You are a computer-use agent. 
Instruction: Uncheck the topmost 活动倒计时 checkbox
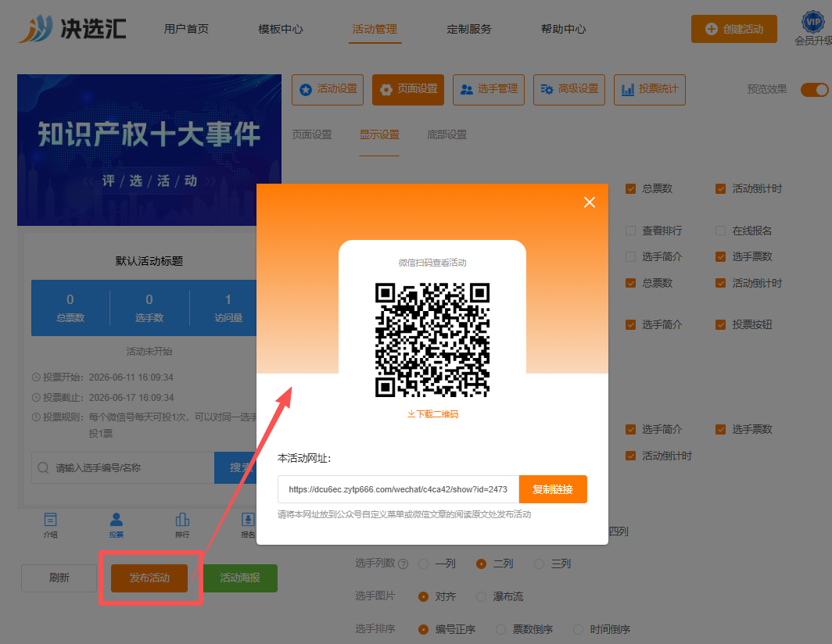tap(721, 189)
